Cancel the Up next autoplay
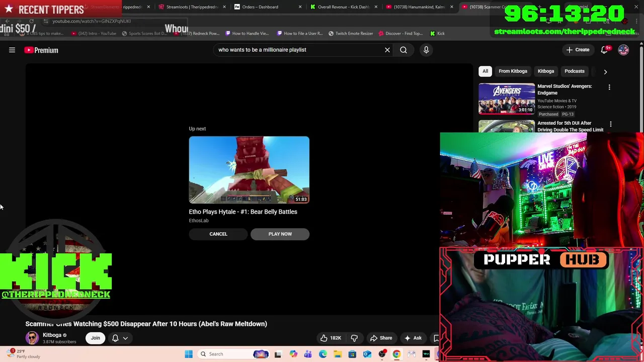Viewport: 644px width, 362px height. tap(218, 234)
